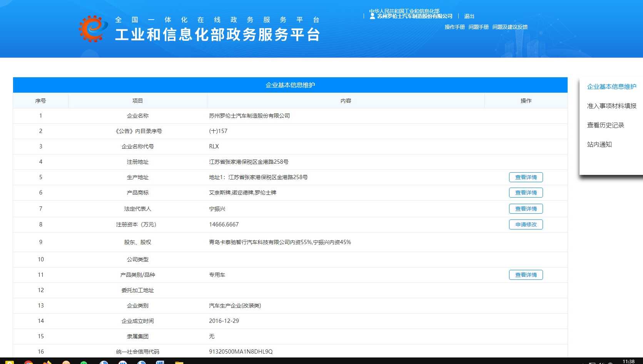The image size is (643, 364).
Task: Open the 操作手册 manual link
Action: tap(454, 27)
